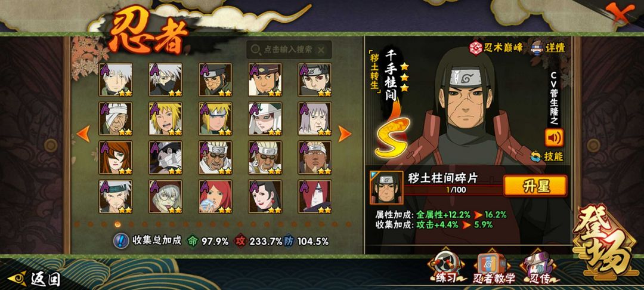Open 忍术巅峰 badge icon
The height and width of the screenshot is (290, 644).
(x=476, y=48)
